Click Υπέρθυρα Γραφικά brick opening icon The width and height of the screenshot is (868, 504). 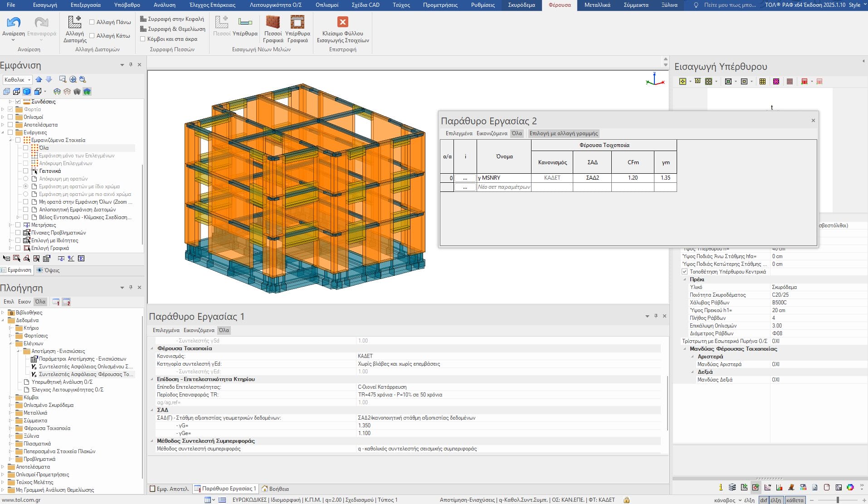297,22
